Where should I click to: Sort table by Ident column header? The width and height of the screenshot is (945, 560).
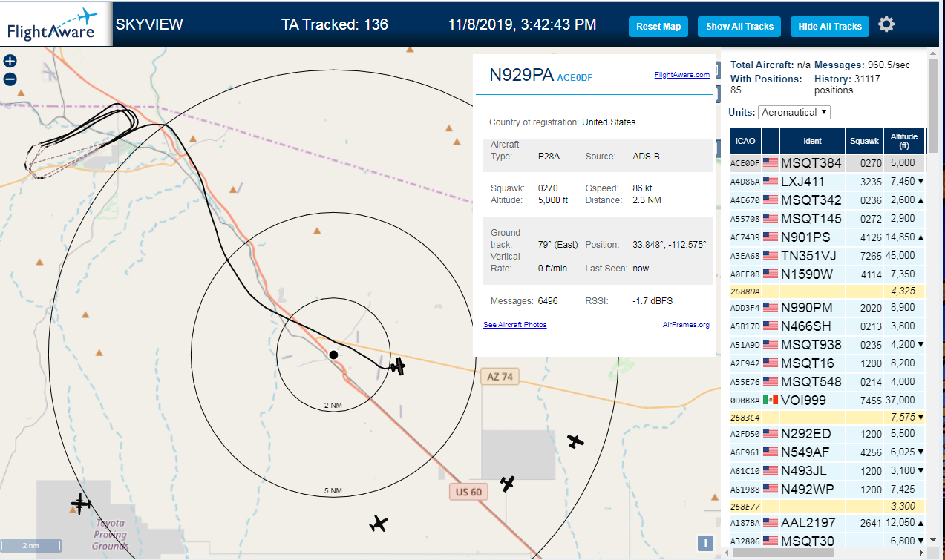coord(812,141)
